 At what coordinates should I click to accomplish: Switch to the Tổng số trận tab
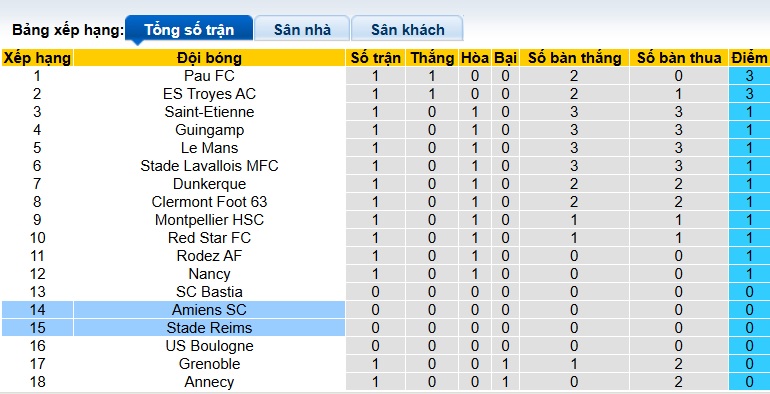coord(189,28)
